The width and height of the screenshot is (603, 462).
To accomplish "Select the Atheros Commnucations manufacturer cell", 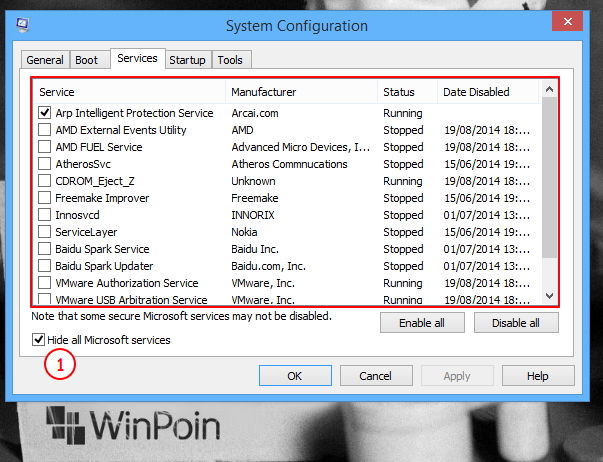I will click(289, 164).
